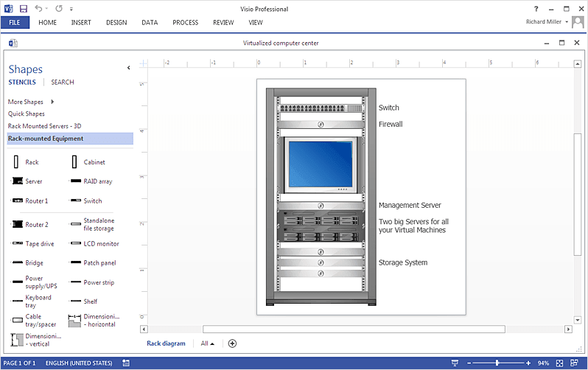Select the SEARCH tab in Shapes pane

coord(62,82)
